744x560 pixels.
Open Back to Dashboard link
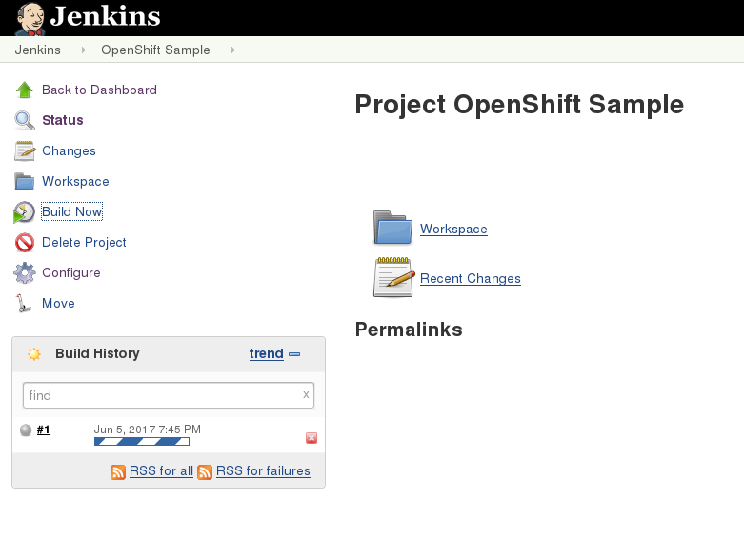click(99, 90)
